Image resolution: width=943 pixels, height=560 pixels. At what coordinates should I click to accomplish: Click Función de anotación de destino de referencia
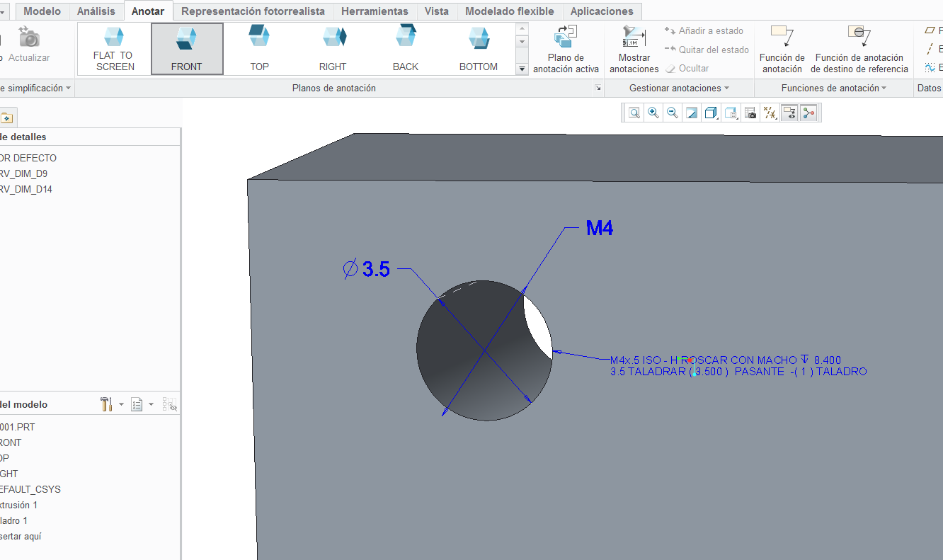[x=859, y=49]
